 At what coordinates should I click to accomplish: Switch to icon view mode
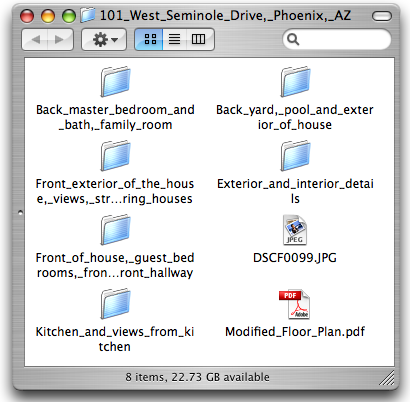coord(149,39)
